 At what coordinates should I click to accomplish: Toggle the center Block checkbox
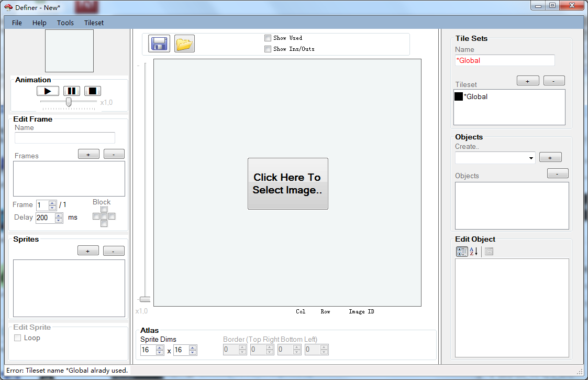(104, 216)
